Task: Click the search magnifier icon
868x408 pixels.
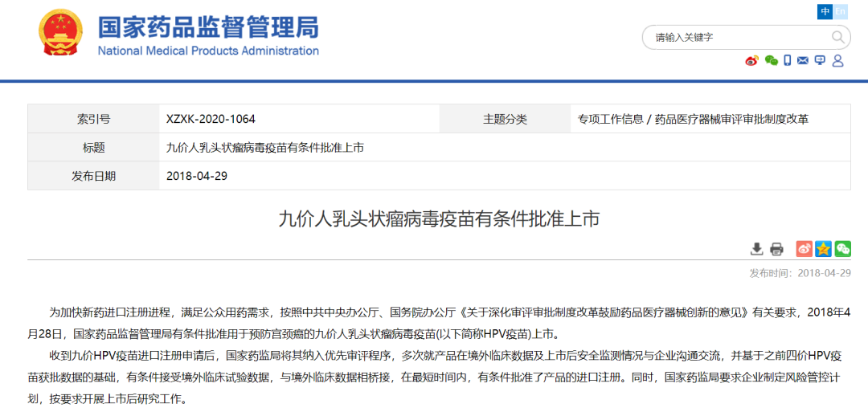Action: click(x=837, y=38)
